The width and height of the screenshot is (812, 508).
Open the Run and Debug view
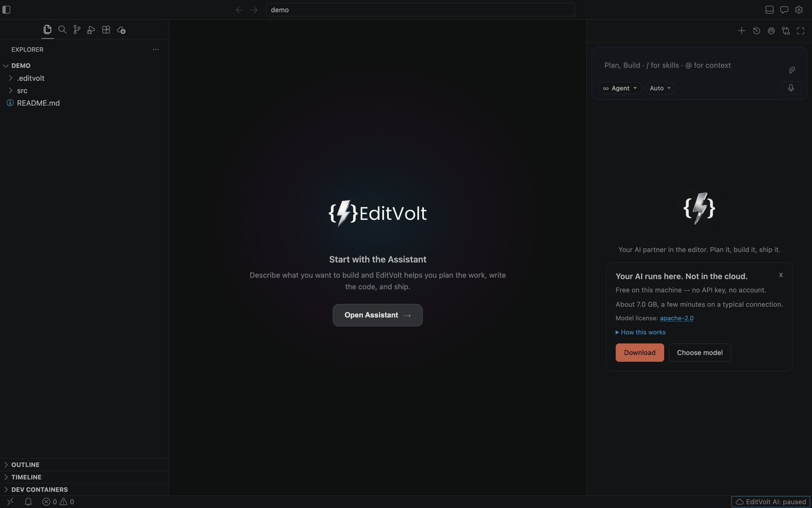click(91, 30)
